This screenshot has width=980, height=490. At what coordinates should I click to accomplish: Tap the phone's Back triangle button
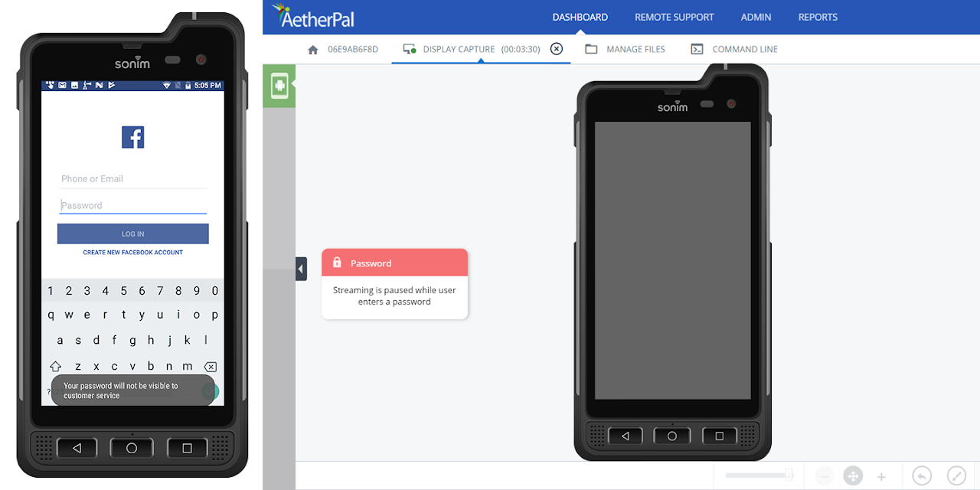tap(77, 448)
